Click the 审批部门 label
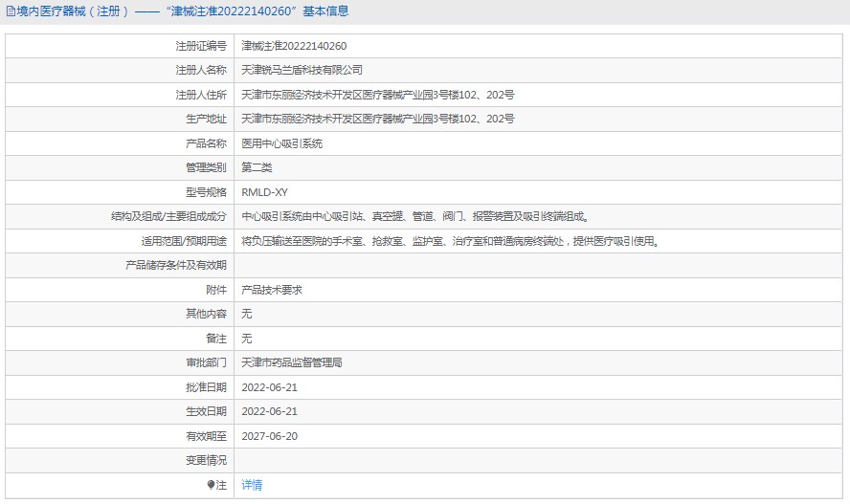Viewport: 850px width, 504px height. coord(206,362)
